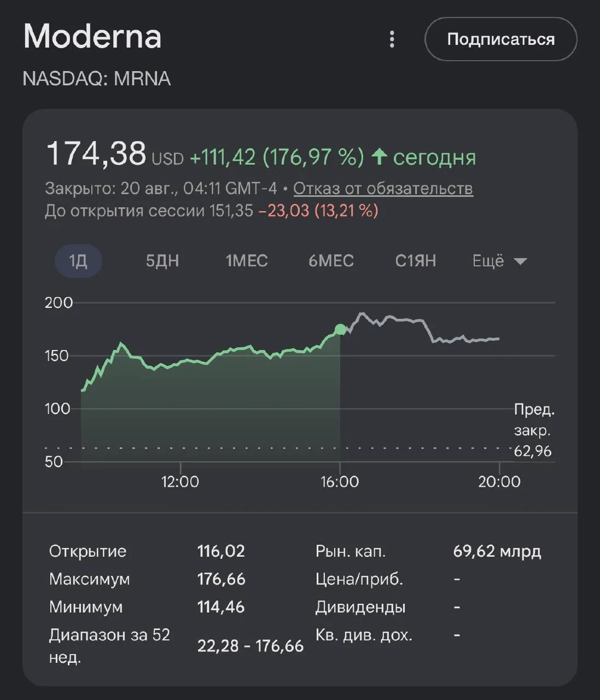Click the 52-week range value 22,28 - 176,66

pyautogui.click(x=251, y=646)
